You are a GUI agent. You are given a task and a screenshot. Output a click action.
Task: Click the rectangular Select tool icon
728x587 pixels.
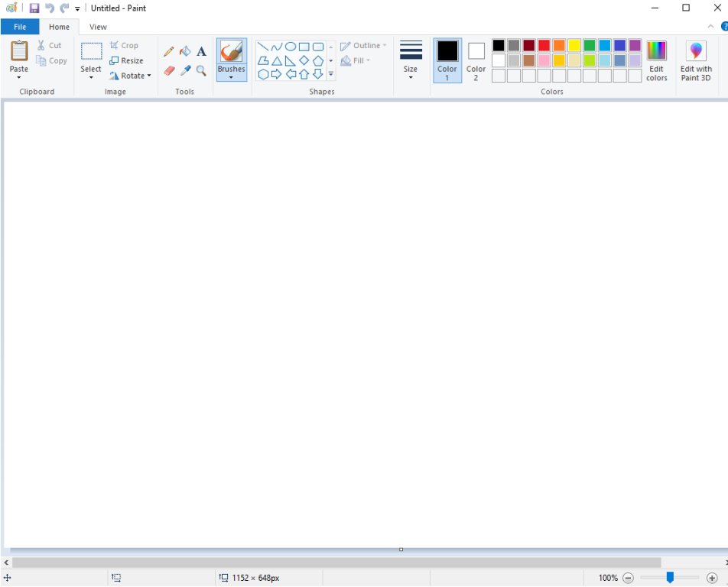92,51
